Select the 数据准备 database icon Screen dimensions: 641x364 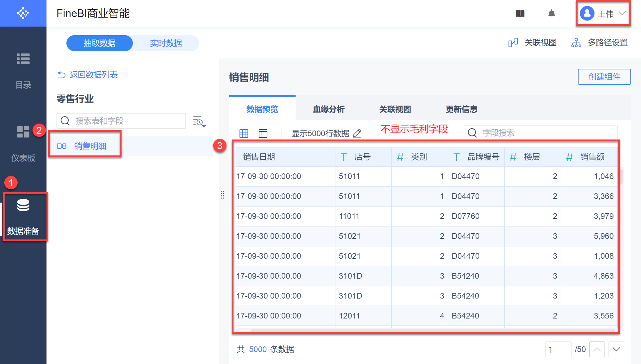(x=23, y=206)
